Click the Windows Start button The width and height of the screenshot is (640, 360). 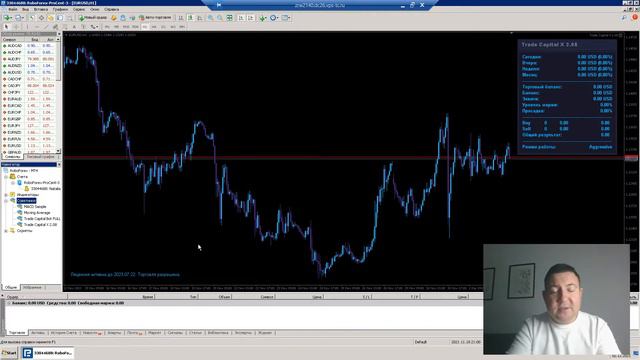[x=9, y=353]
